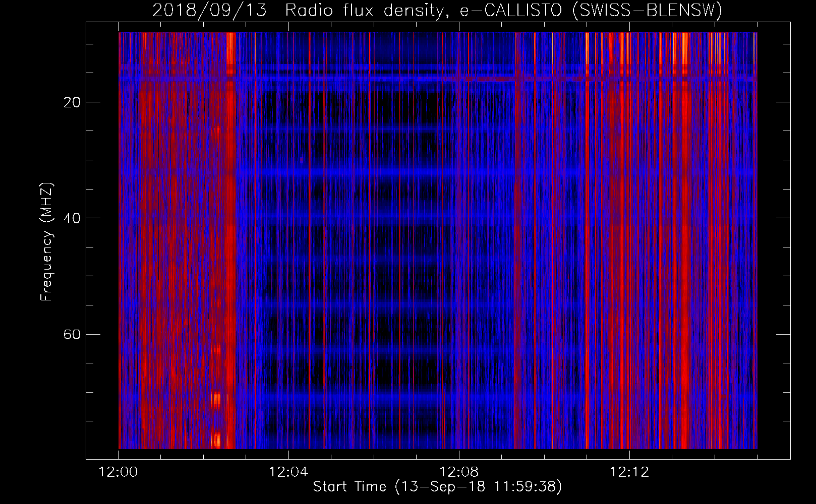Click the 'Start Time (13-Sep-18 11:59:38)' x-axis label
Image resolution: width=816 pixels, height=504 pixels.
[437, 487]
